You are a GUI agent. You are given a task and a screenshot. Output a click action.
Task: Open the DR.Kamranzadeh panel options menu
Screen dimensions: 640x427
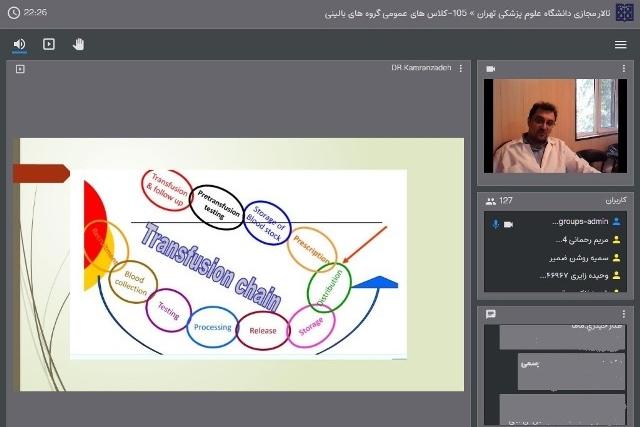pyautogui.click(x=461, y=69)
